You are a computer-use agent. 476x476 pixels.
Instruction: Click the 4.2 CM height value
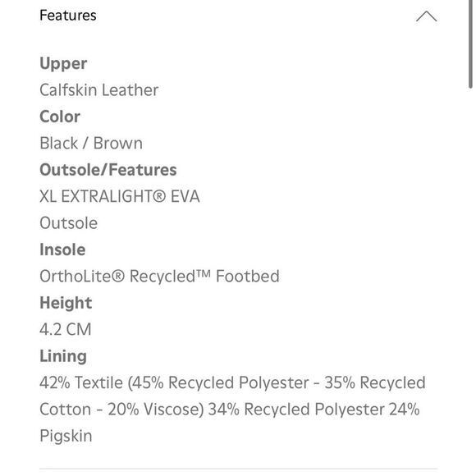(66, 329)
